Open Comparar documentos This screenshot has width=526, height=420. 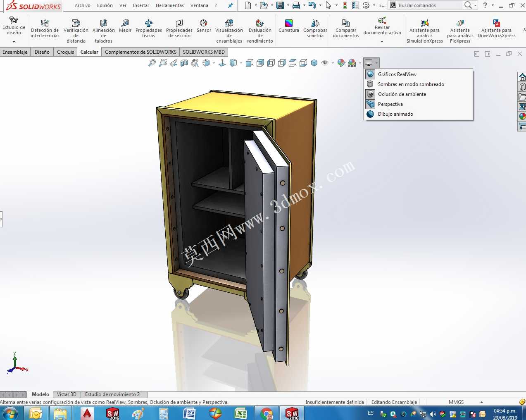pos(346,29)
